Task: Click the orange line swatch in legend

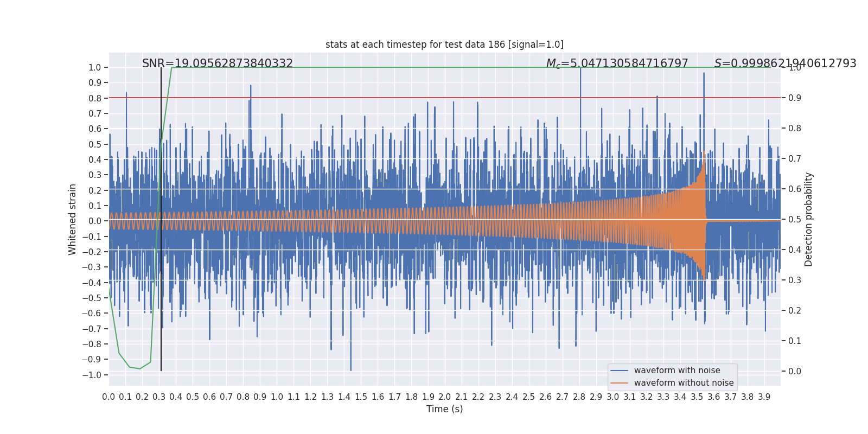Action: (x=619, y=383)
